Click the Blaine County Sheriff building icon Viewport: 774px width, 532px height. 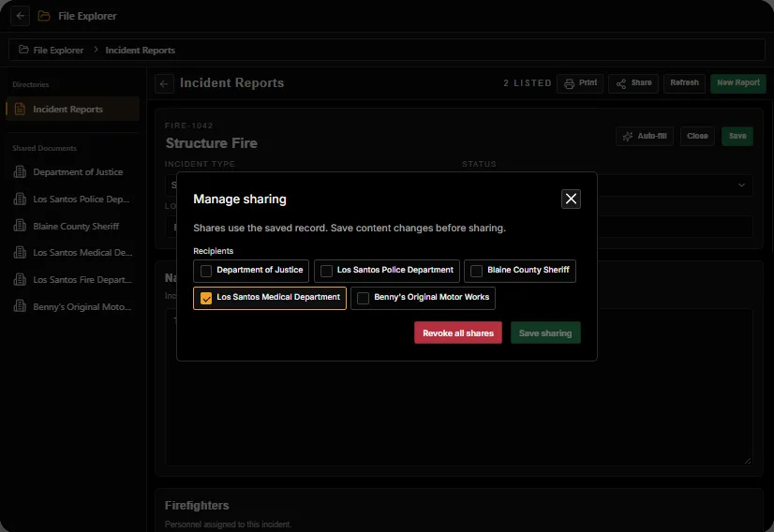pyautogui.click(x=20, y=226)
